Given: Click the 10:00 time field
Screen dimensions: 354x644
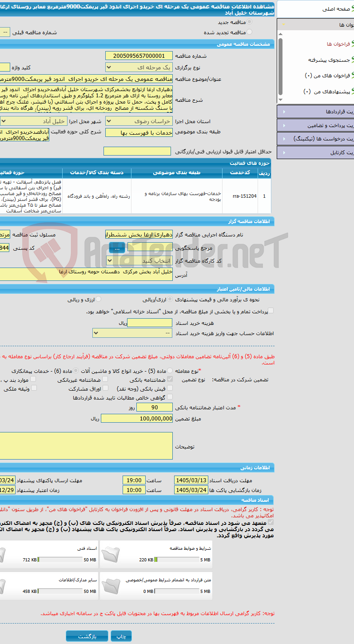Looking at the screenshot, I should coord(134,490).
